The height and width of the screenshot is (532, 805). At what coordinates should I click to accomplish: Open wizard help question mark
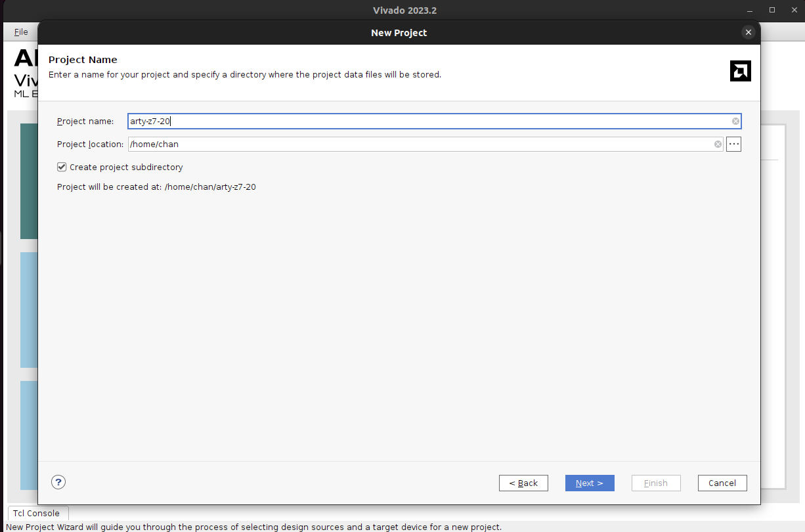[58, 483]
